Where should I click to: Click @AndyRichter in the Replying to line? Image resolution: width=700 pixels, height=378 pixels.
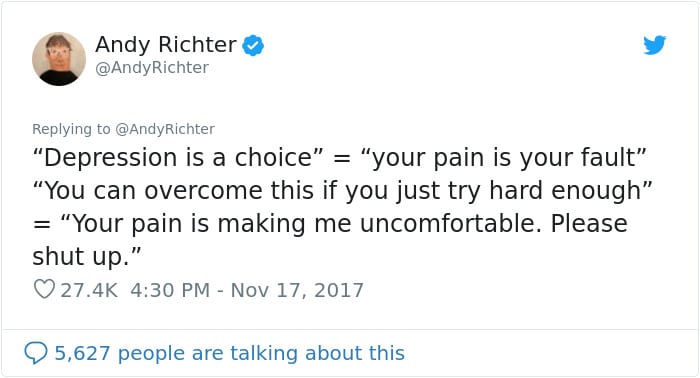click(x=165, y=129)
